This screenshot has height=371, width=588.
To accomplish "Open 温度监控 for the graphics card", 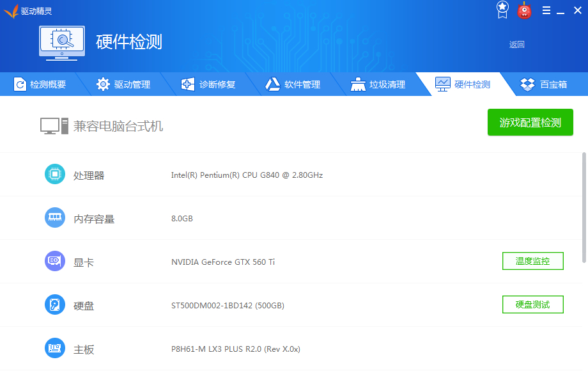I will pyautogui.click(x=533, y=261).
